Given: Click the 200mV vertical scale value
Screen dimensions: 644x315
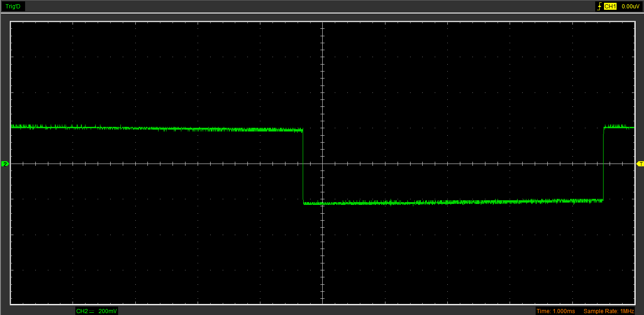Looking at the screenshot, I should pyautogui.click(x=107, y=311).
